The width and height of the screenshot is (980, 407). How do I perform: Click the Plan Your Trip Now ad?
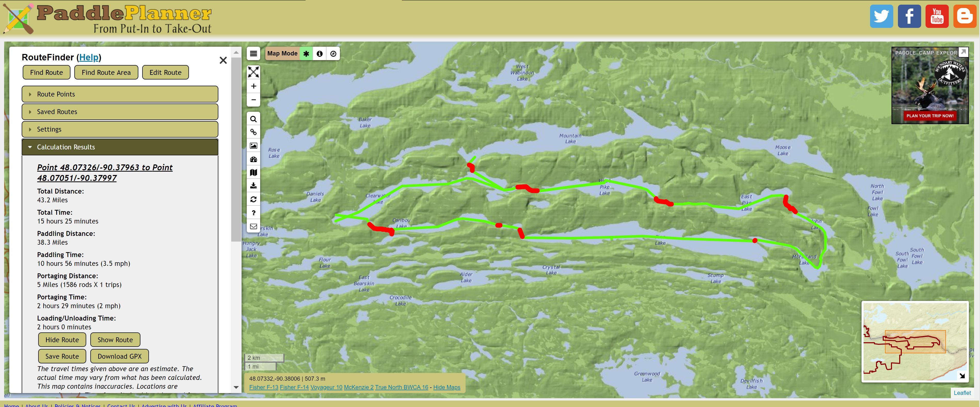click(x=930, y=116)
